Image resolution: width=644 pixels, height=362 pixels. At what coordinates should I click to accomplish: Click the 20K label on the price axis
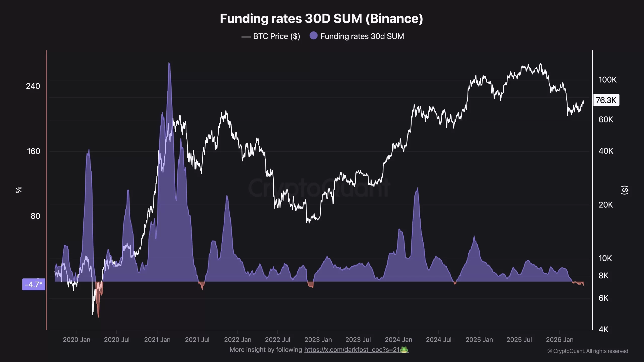606,205
